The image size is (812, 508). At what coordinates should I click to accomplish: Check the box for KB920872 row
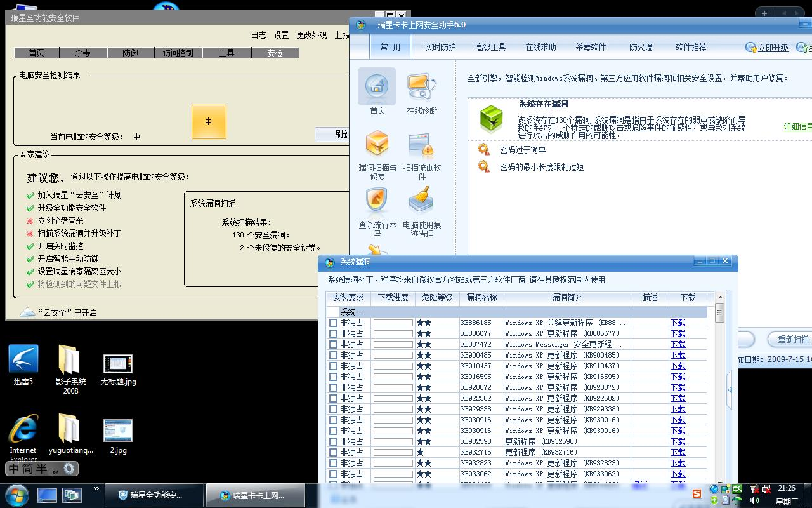[334, 388]
